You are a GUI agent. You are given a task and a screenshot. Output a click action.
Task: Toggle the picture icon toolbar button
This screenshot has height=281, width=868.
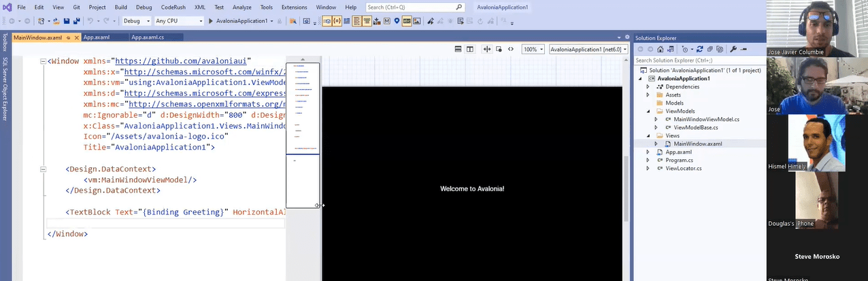click(x=416, y=21)
